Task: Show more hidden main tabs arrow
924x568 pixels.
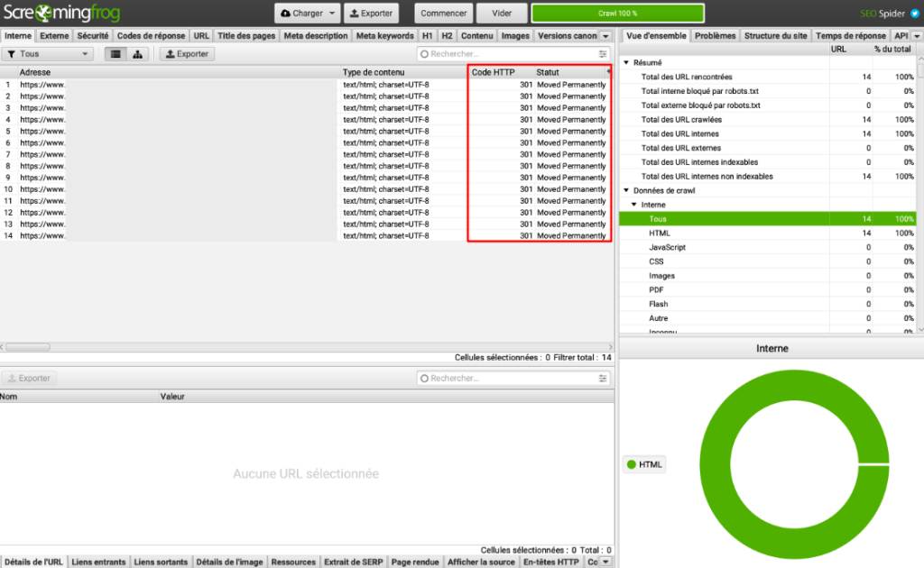Action: (x=605, y=36)
